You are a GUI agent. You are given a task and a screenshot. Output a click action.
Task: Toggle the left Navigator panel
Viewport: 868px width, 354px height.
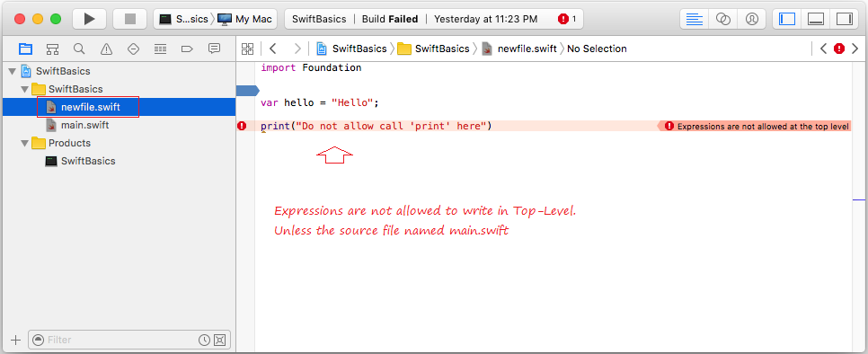tap(786, 19)
